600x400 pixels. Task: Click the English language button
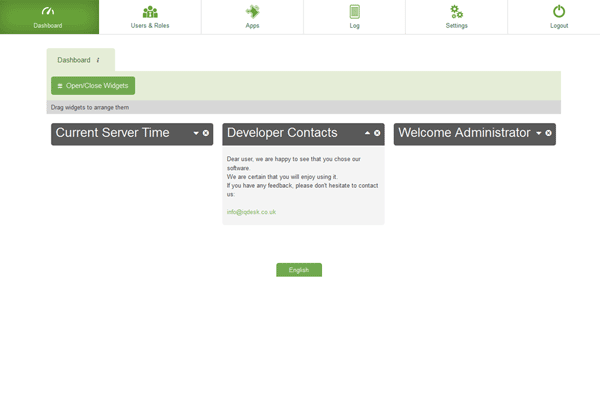(299, 270)
